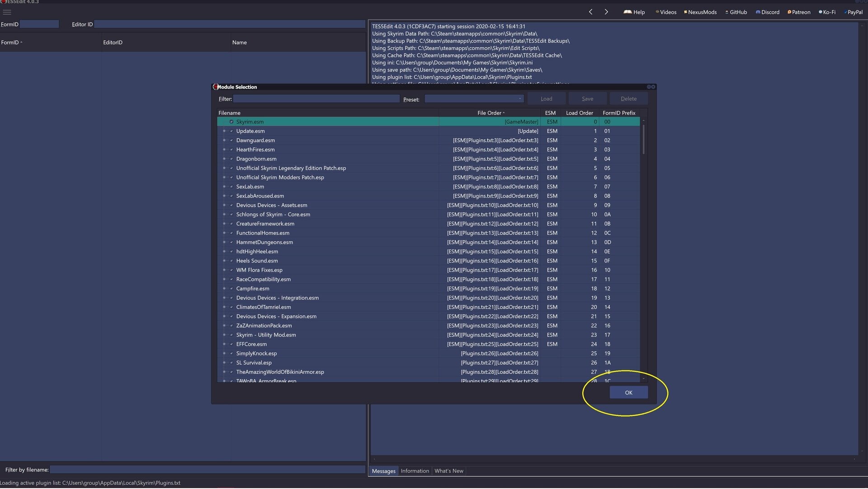868x489 pixels.
Task: Open the PayPal link
Action: pyautogui.click(x=853, y=12)
